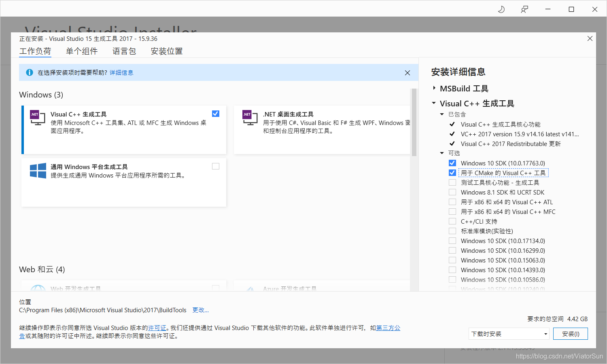Image resolution: width=607 pixels, height=364 pixels.
Task: Switch to the 单个组件 tab
Action: (82, 51)
